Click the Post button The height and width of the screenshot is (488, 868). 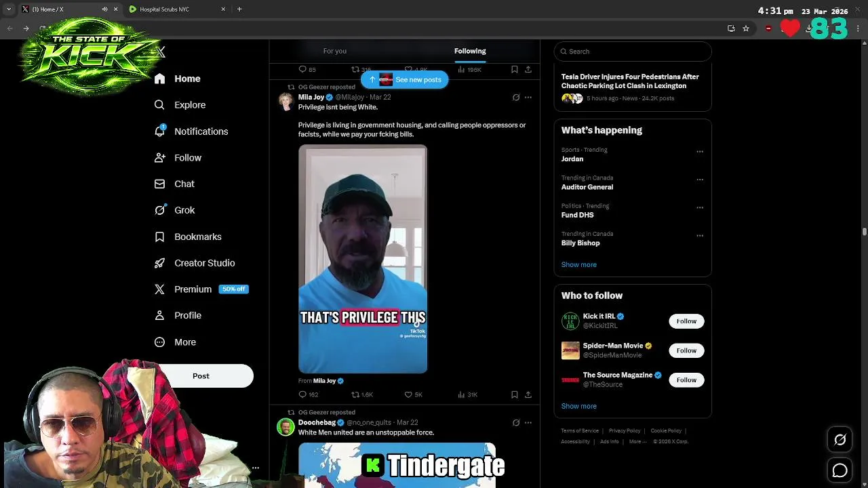[x=201, y=376]
